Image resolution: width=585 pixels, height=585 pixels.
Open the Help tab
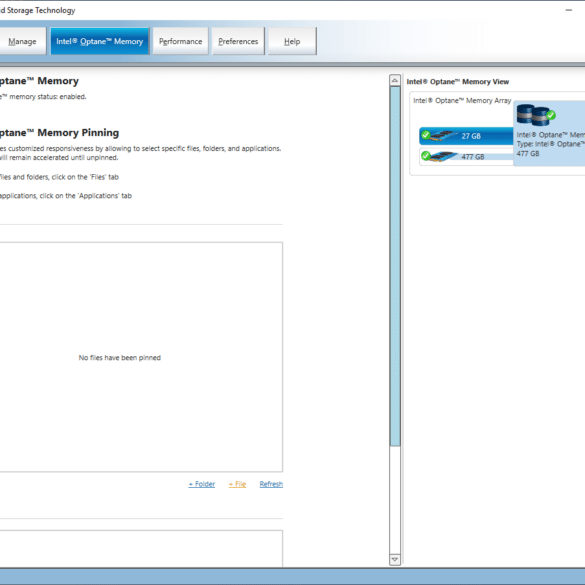click(x=292, y=41)
